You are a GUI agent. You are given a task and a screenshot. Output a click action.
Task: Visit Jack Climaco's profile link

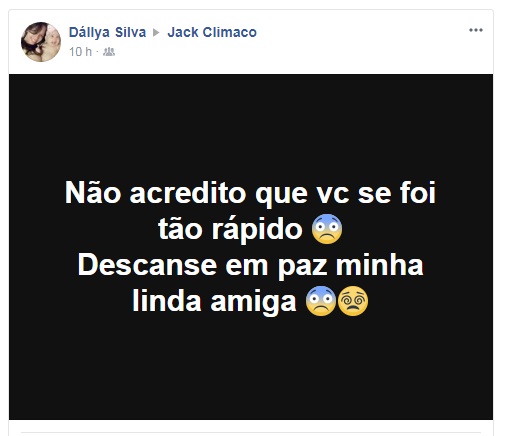pos(212,32)
